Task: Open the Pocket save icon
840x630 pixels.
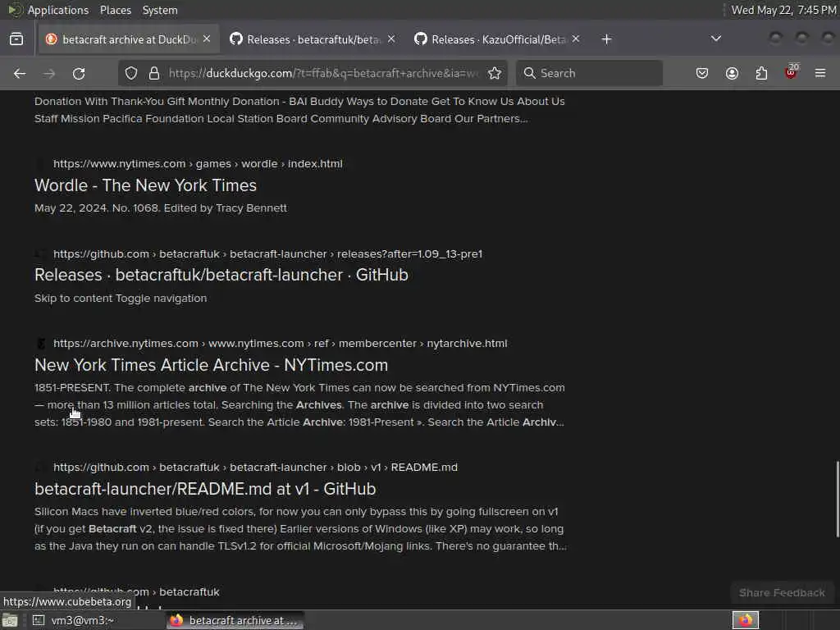Action: [702, 73]
